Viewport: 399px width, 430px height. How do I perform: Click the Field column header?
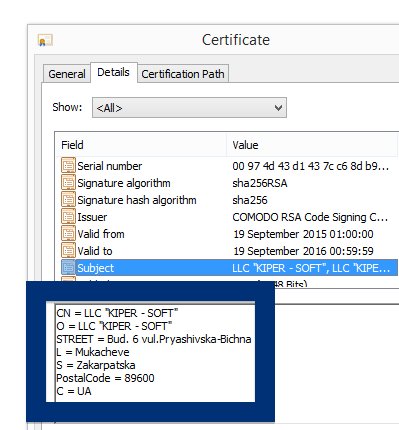pyautogui.click(x=141, y=145)
